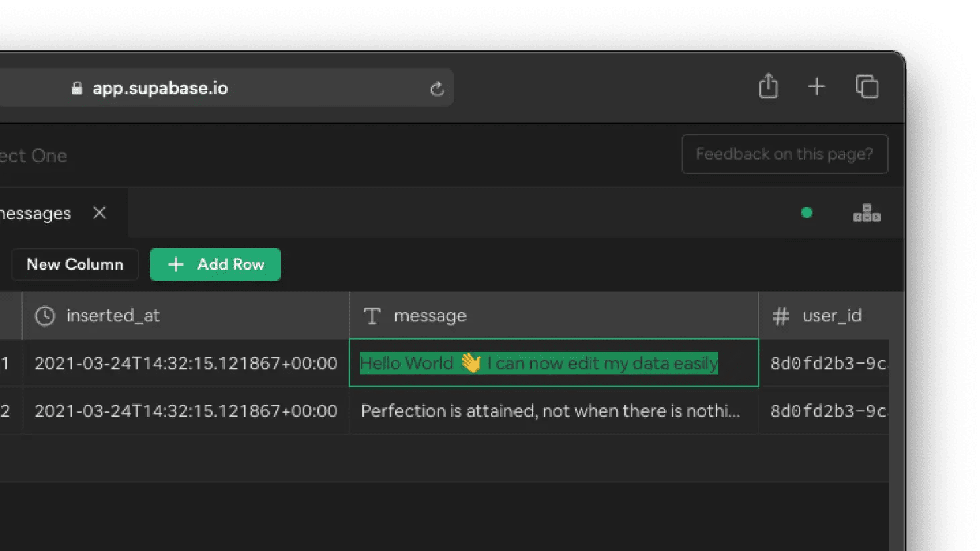Click the project name ending in One

pos(33,156)
